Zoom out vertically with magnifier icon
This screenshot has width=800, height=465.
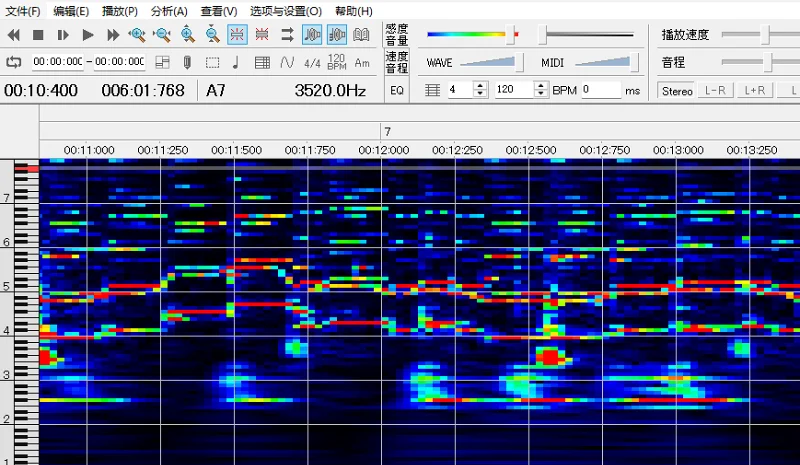click(x=213, y=35)
